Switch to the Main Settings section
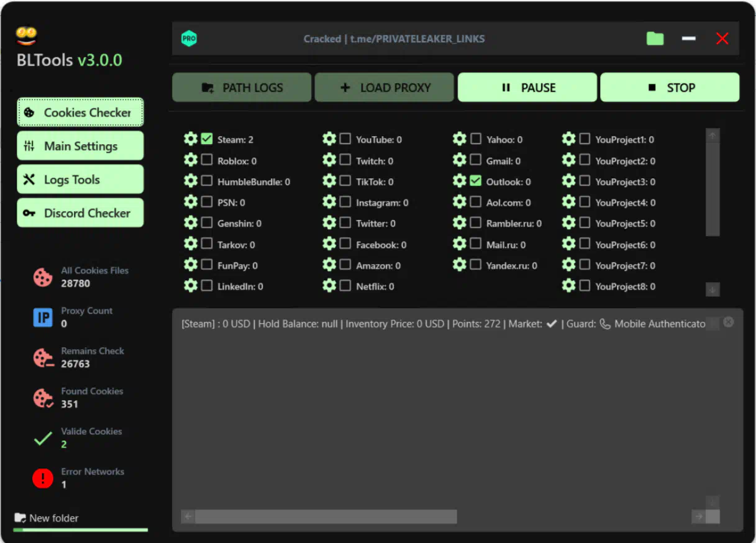 (80, 146)
